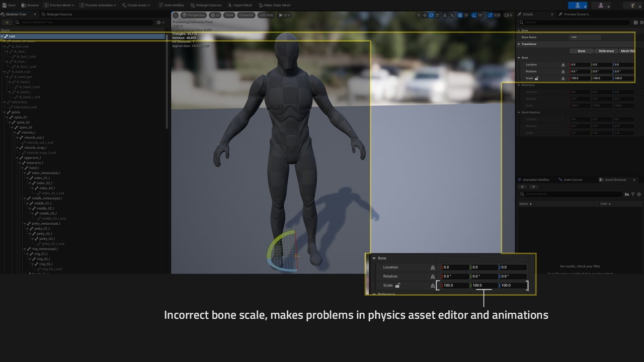Image resolution: width=644 pixels, height=362 pixels.
Task: Collapse the Reference transform section
Action: 519,85
